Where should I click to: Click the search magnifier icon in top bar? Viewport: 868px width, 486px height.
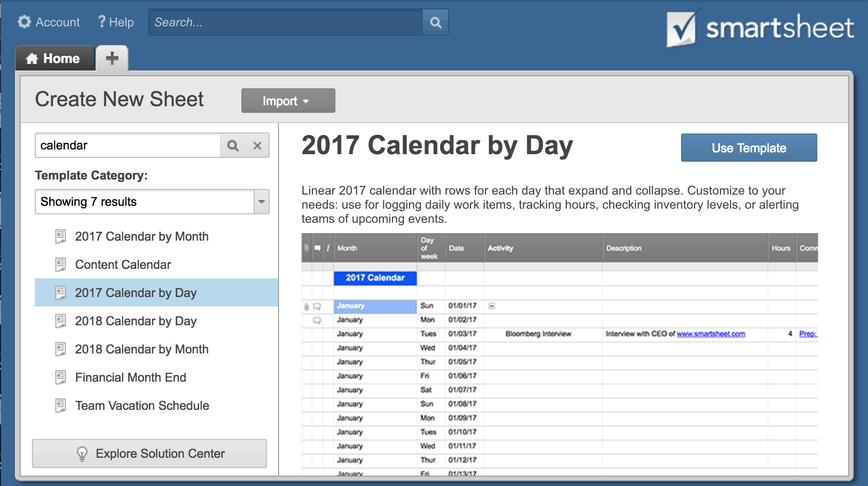(435, 23)
